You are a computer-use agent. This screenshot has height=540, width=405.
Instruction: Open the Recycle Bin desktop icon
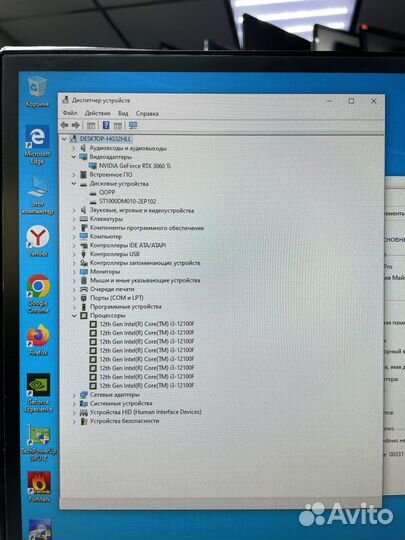pyautogui.click(x=37, y=91)
